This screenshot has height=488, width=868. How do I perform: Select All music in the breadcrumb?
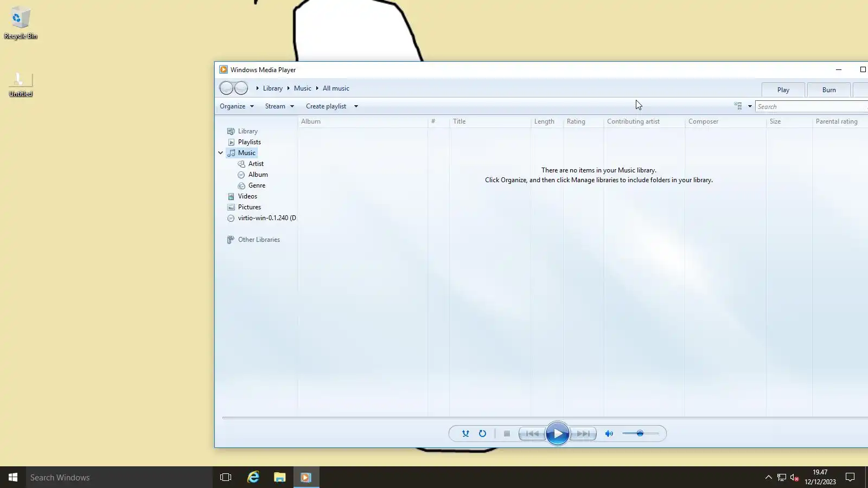(336, 88)
